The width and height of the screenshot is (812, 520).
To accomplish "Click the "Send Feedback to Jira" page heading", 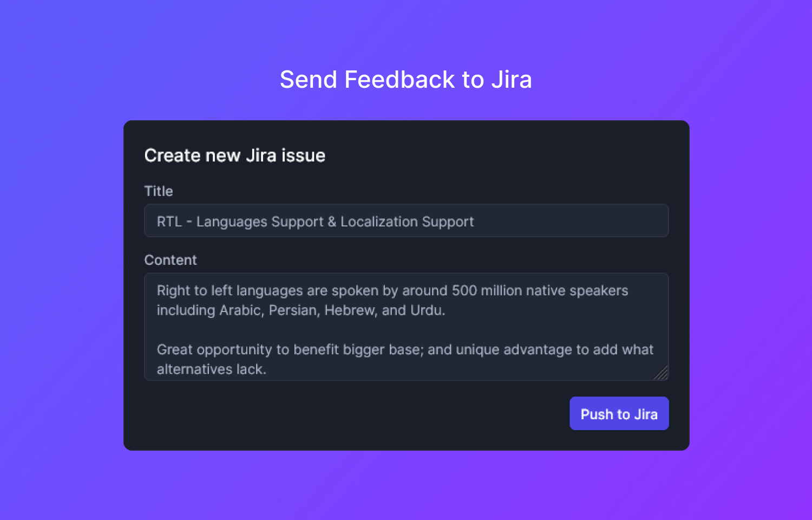I will pos(405,80).
